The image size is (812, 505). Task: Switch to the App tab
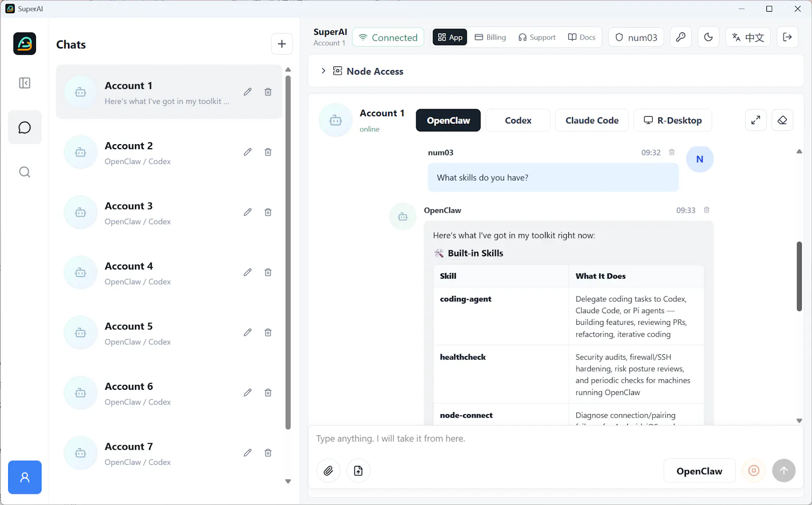[x=450, y=37]
